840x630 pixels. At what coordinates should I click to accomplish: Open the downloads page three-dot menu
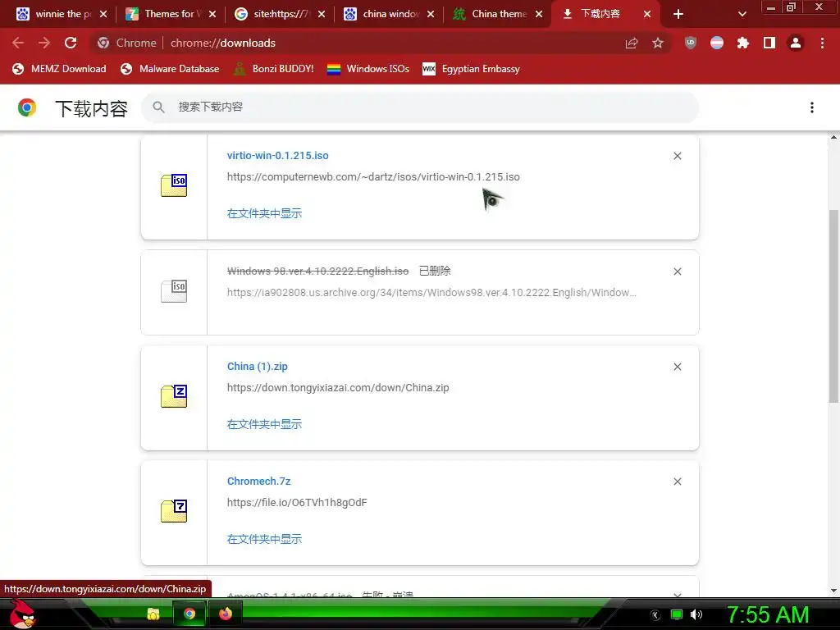[812, 107]
